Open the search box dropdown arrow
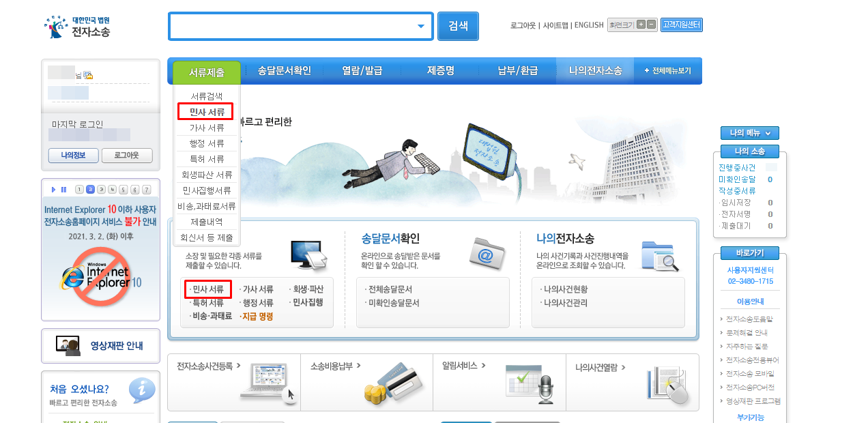Viewport: 868px width, 423px height. (x=421, y=27)
